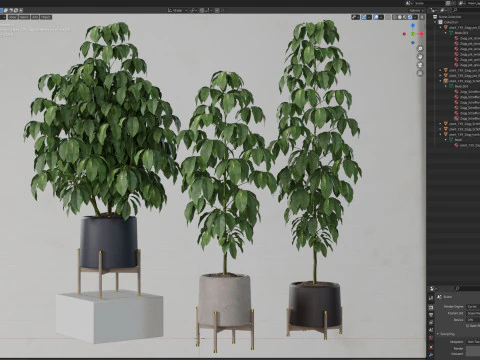Screen dimensions: 480x360
Task: Open the Modifiers properties tab
Action: 431,355
